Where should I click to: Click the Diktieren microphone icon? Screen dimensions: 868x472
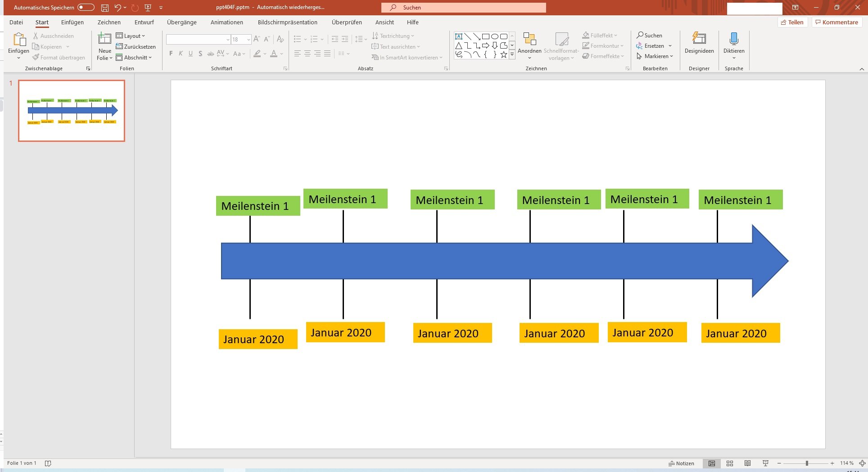pos(734,39)
